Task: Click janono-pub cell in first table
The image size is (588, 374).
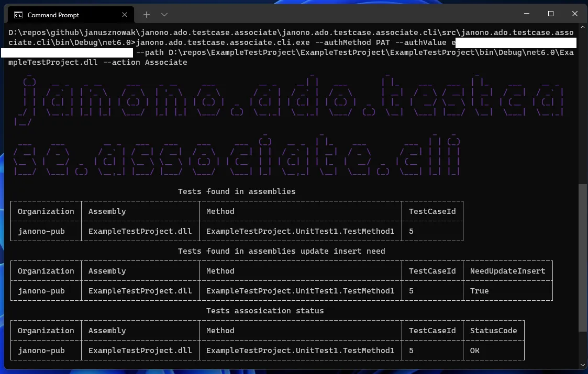Action: 41,231
